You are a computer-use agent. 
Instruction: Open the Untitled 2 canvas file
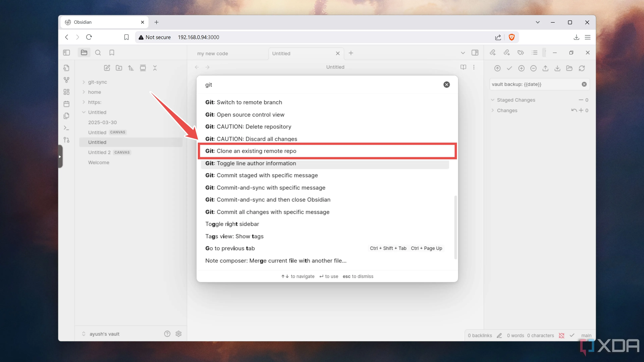[x=109, y=152]
